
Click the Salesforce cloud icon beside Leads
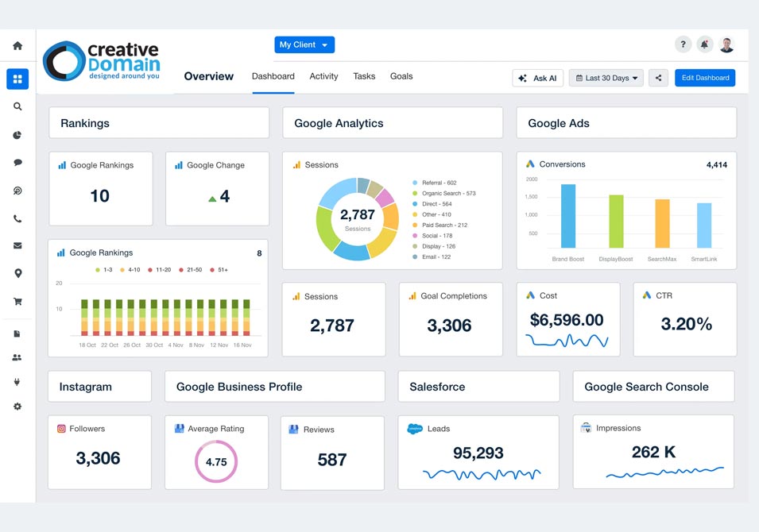pyautogui.click(x=415, y=429)
